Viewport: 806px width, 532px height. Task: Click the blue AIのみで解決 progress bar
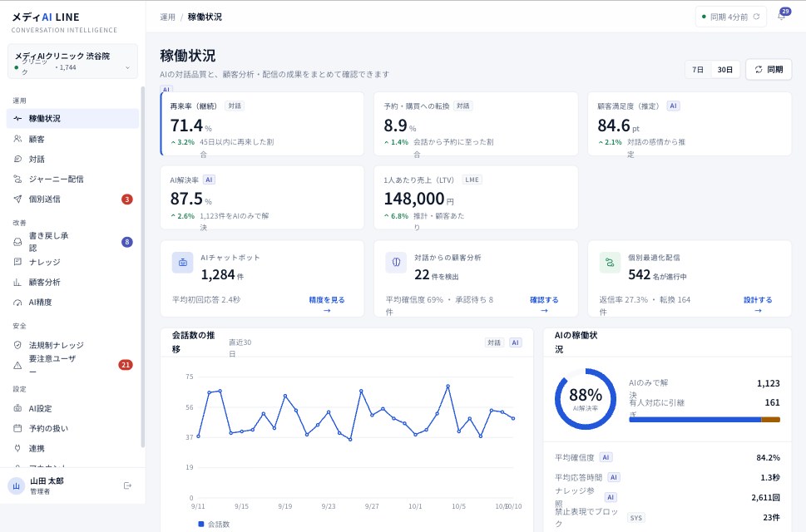(695, 420)
